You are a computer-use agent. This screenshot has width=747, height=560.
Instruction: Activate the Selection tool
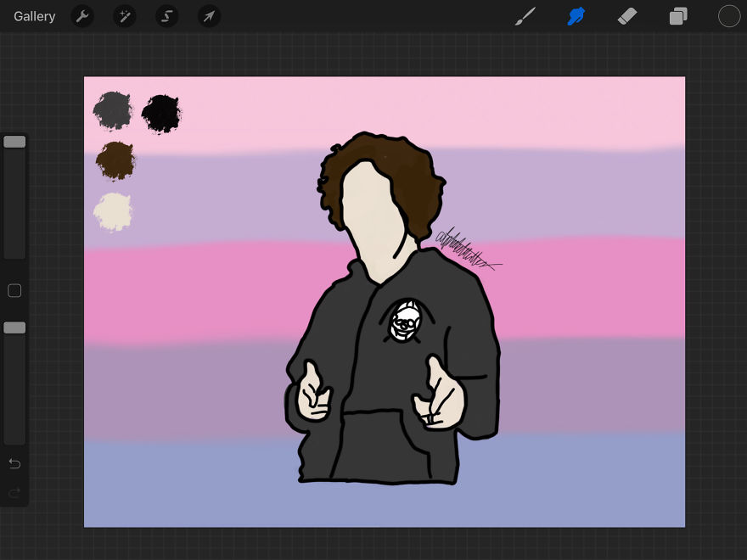(166, 15)
